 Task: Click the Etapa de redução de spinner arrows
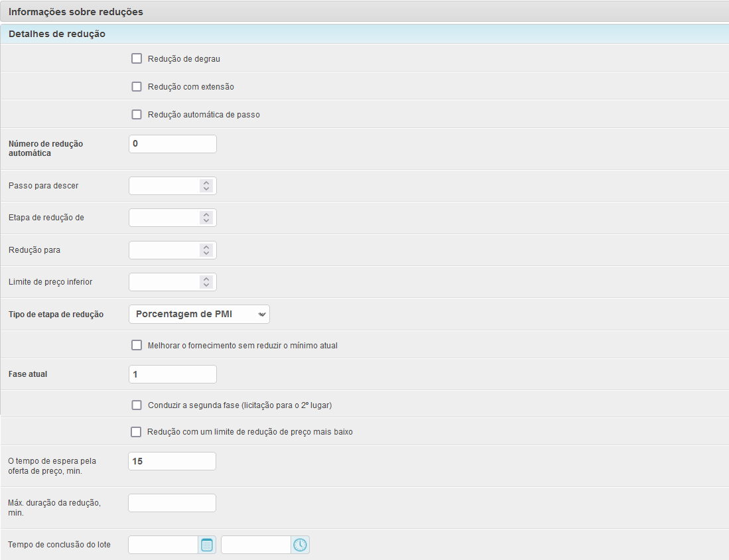(x=206, y=218)
